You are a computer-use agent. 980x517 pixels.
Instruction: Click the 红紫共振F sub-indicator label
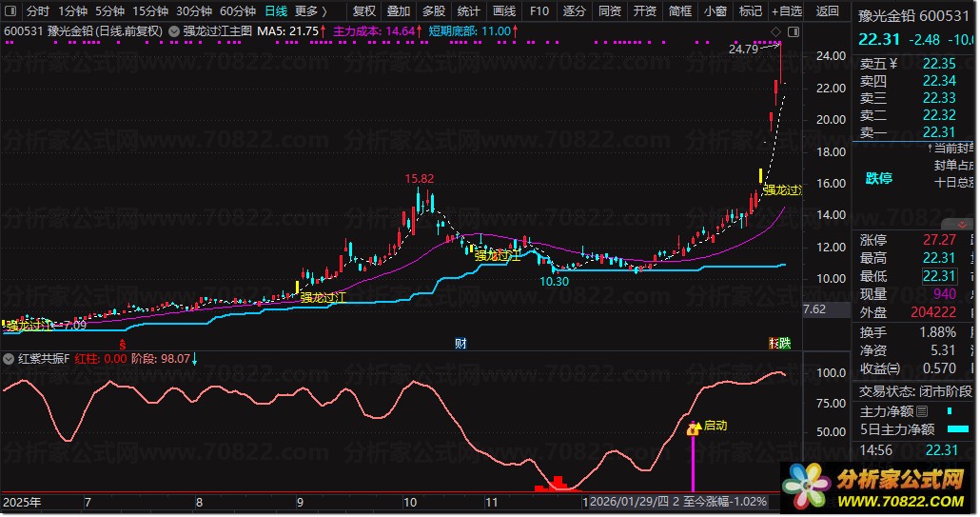click(44, 359)
